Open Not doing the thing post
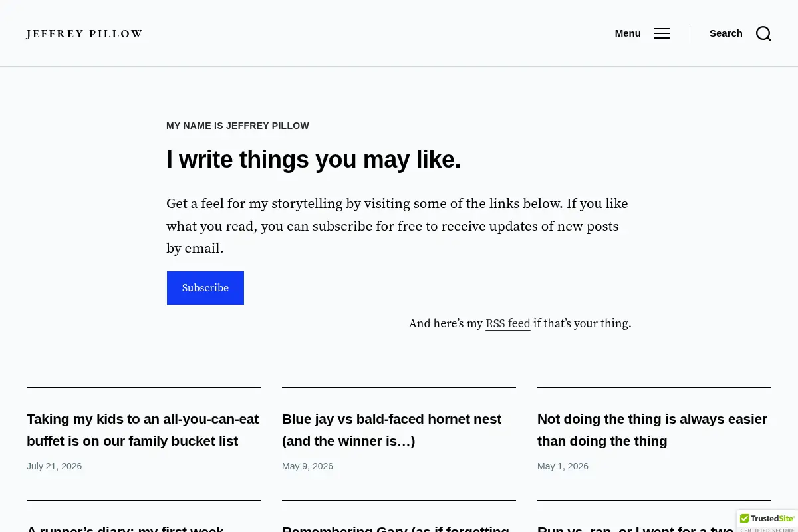Screen dimensions: 798x532 pos(652,430)
